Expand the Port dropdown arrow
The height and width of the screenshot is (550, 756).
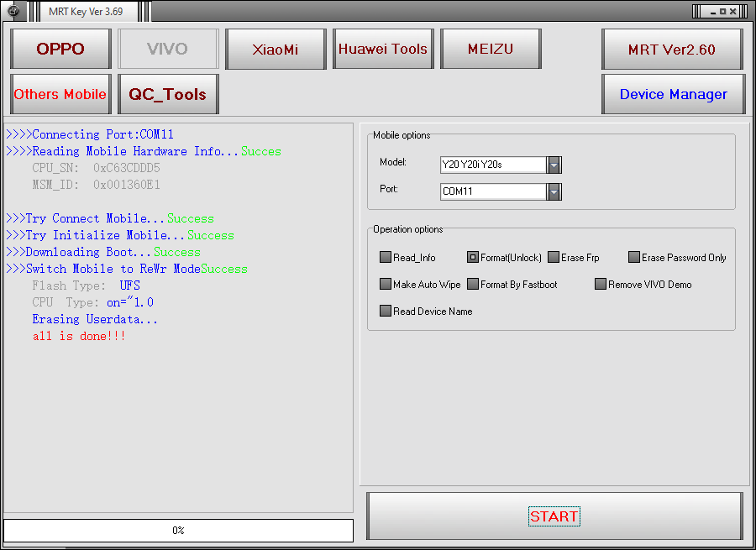554,191
